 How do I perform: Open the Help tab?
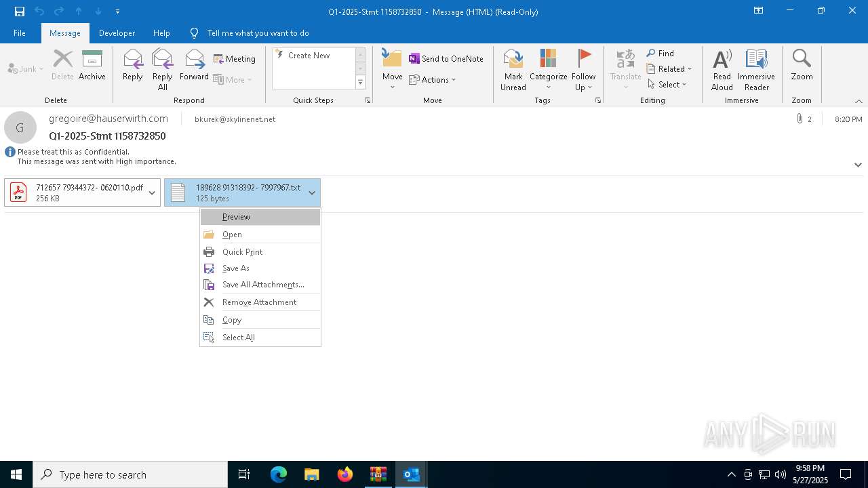161,33
